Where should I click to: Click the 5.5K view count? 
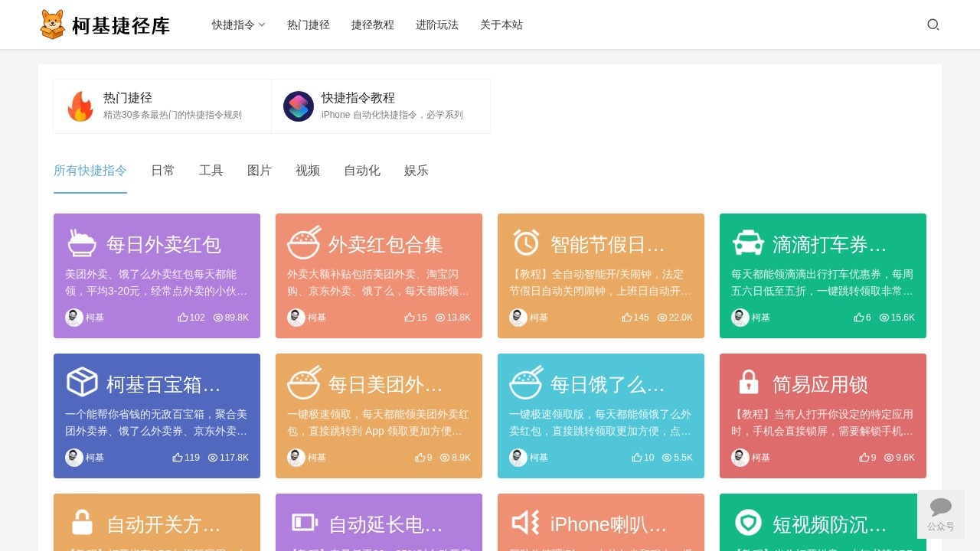coord(683,458)
